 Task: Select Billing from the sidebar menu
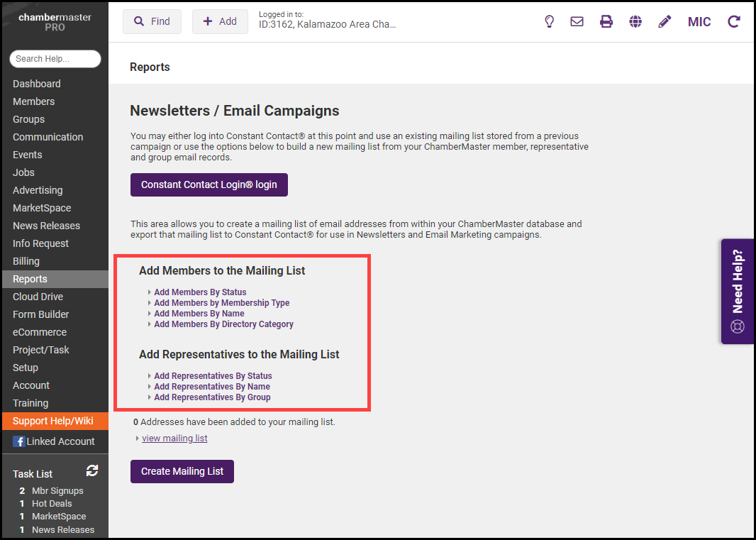pos(26,261)
